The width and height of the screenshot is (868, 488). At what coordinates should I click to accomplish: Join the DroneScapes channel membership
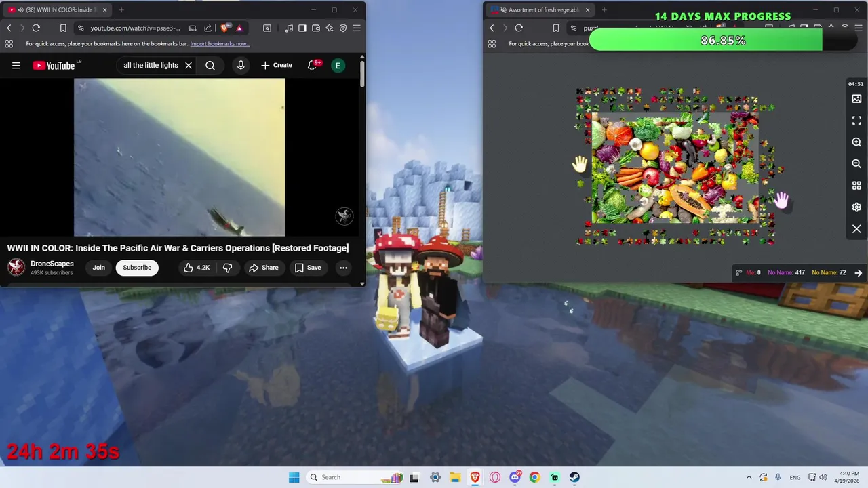tap(99, 268)
